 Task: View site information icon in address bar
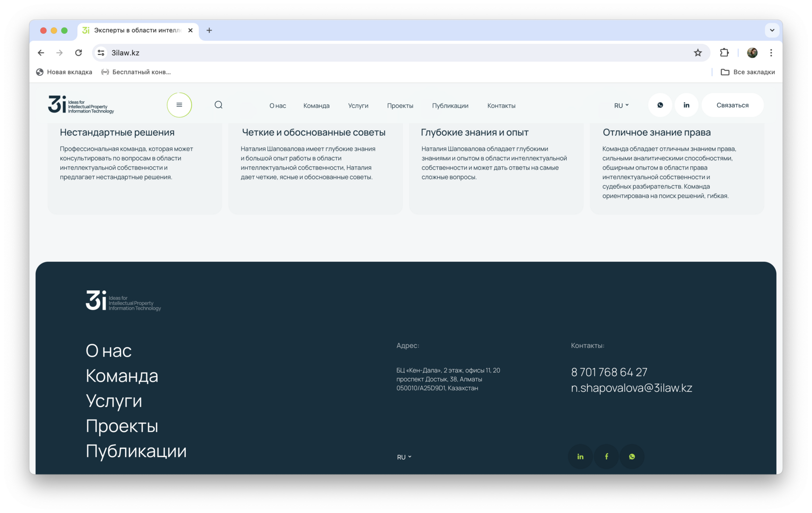click(101, 53)
